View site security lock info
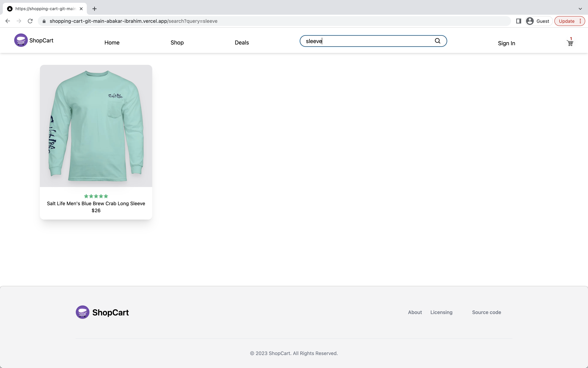 coord(44,21)
